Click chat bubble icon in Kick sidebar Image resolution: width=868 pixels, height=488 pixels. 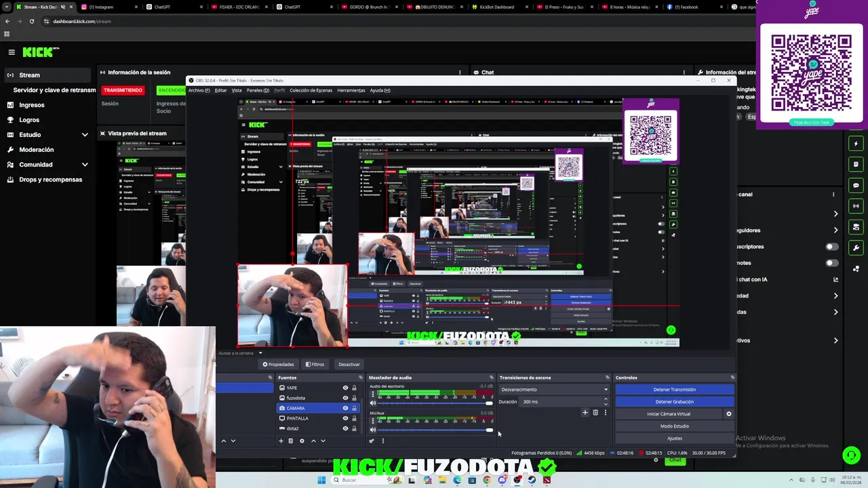pyautogui.click(x=856, y=185)
